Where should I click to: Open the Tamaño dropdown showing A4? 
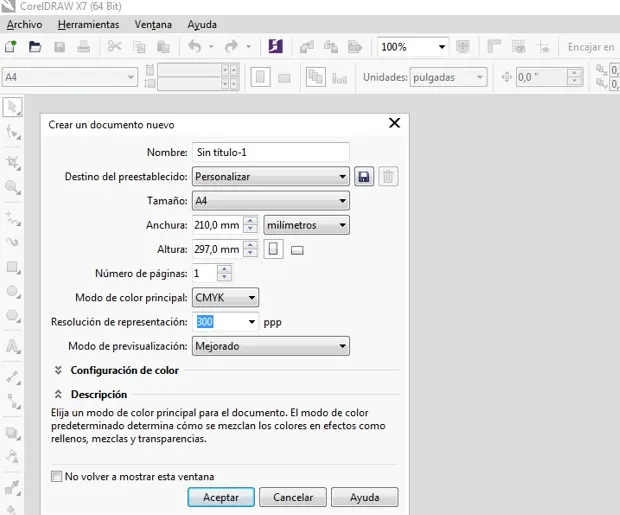point(270,201)
